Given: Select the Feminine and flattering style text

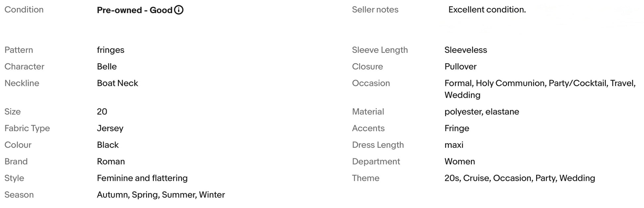Looking at the screenshot, I should [x=142, y=178].
